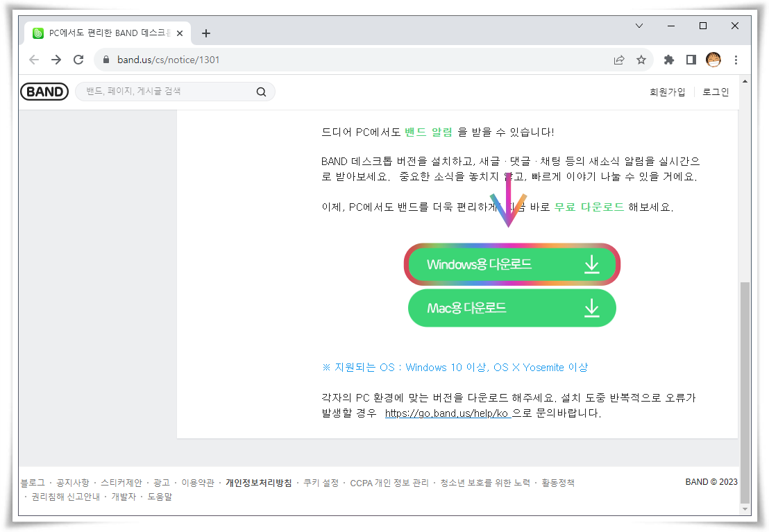Click Windows용 다운로드 button

coord(512,264)
